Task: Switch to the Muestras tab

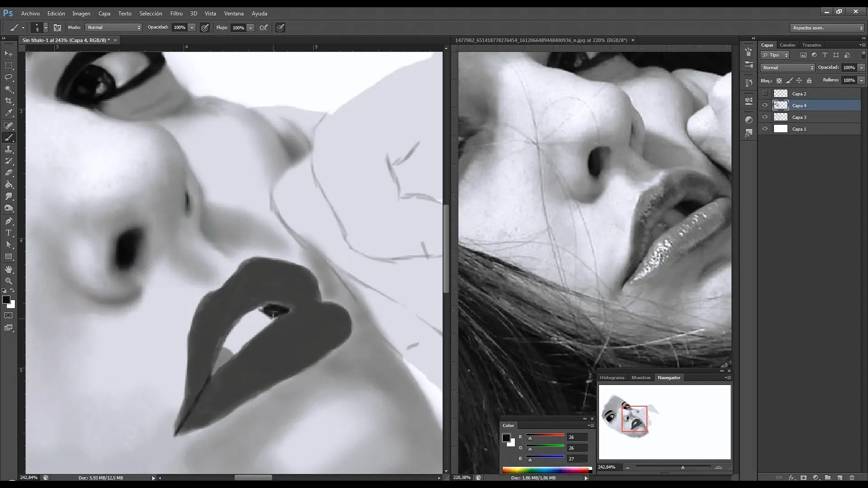Action: (641, 378)
